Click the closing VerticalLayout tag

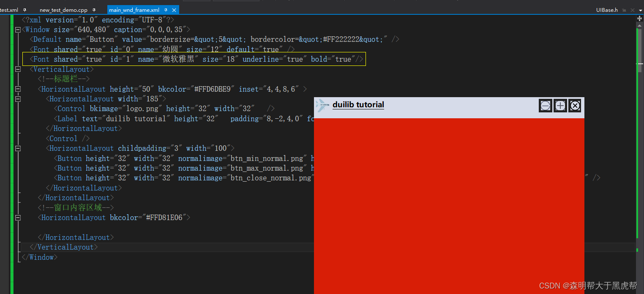pyautogui.click(x=64, y=247)
